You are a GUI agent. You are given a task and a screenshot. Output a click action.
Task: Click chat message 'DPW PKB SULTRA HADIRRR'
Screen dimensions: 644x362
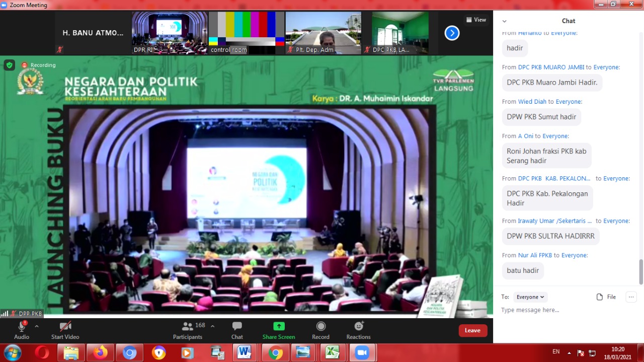click(x=550, y=236)
